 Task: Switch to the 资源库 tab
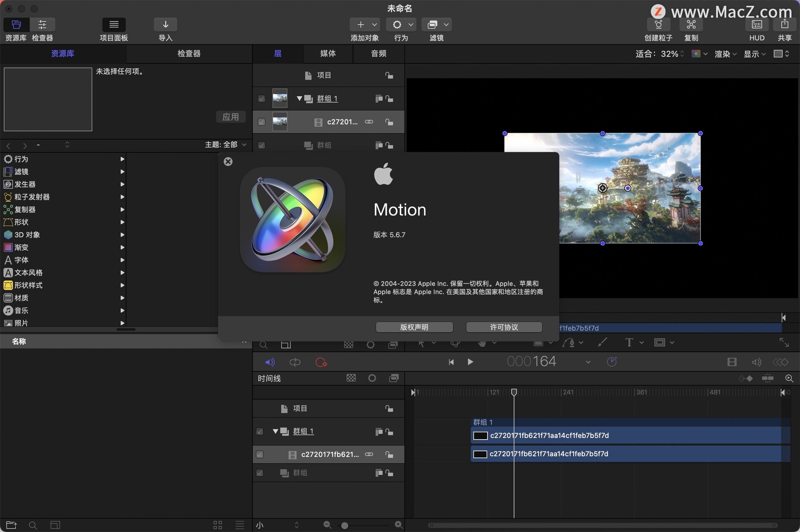pos(63,54)
